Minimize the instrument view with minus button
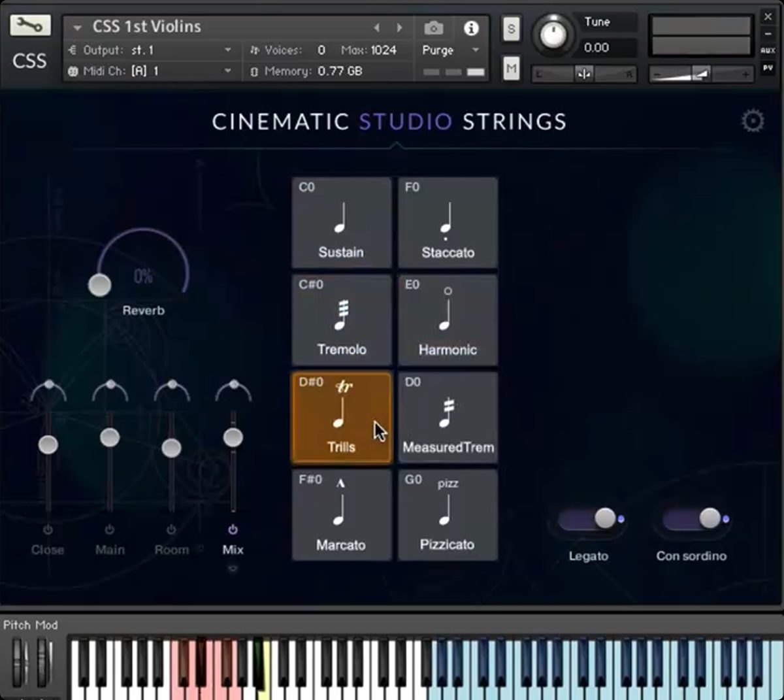This screenshot has height=700, width=784. pos(768,34)
